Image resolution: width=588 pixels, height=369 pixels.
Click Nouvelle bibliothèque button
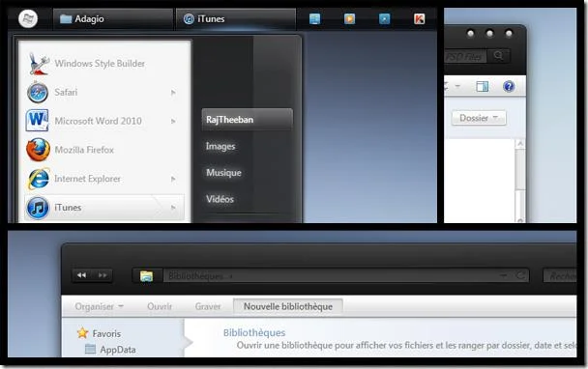coord(288,306)
